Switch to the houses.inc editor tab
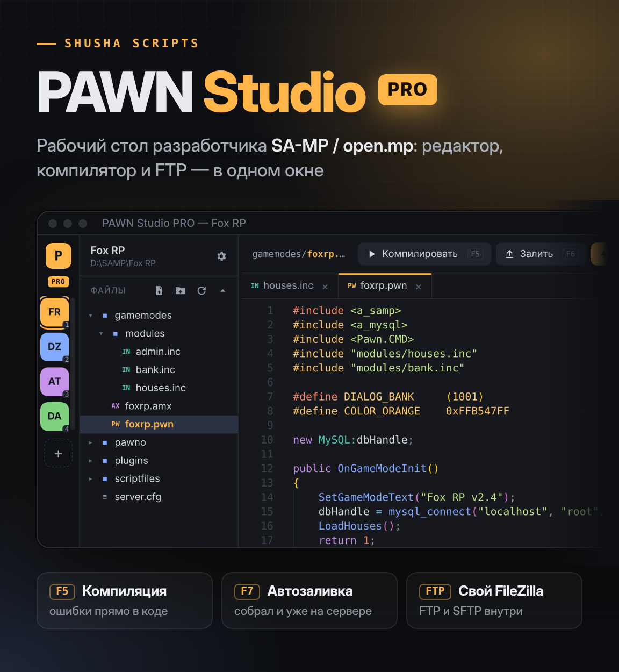This screenshot has width=619, height=672. click(289, 286)
